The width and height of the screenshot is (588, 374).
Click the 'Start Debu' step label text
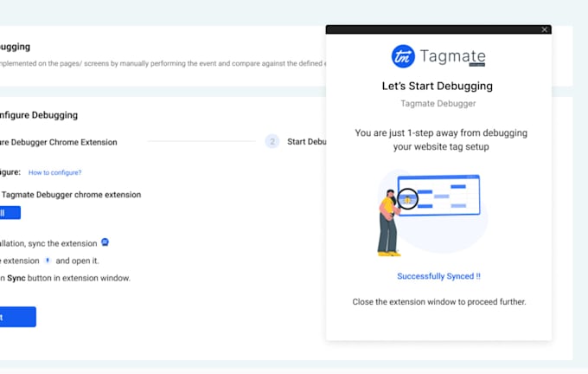point(306,142)
